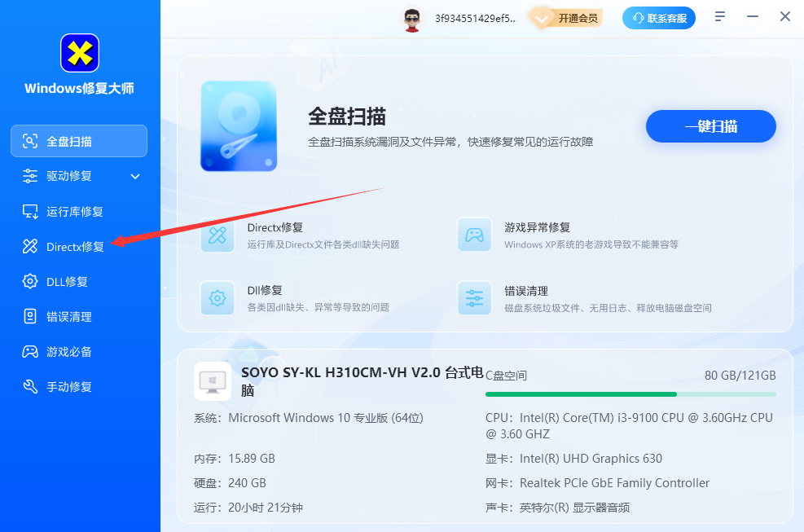Click the Dll修复 gear card icon
This screenshot has height=532, width=804.
coord(217,298)
